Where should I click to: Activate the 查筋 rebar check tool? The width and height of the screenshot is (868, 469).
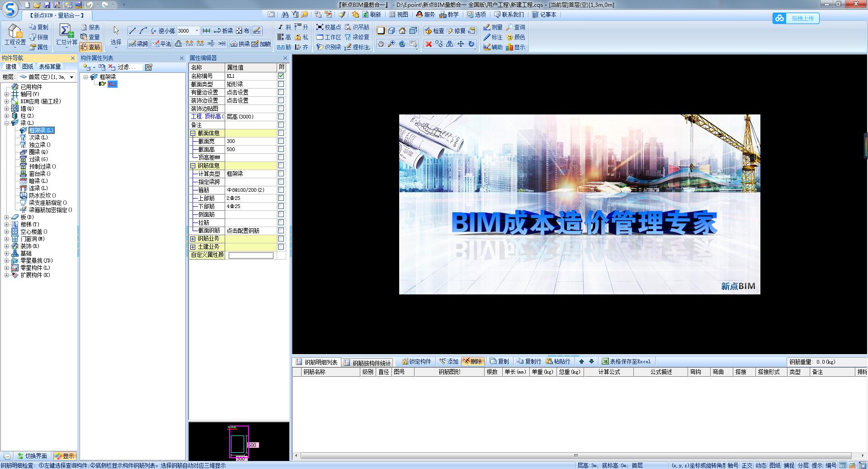[90, 47]
